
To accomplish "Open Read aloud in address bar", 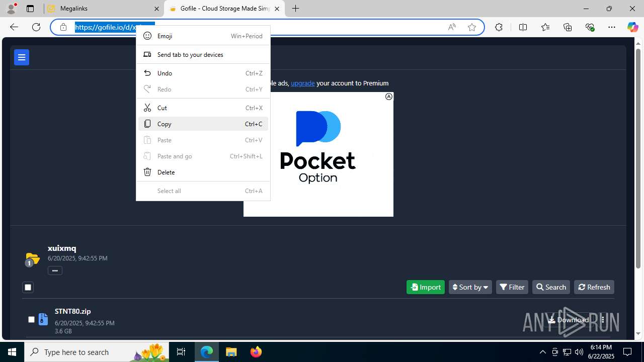I will (x=452, y=27).
